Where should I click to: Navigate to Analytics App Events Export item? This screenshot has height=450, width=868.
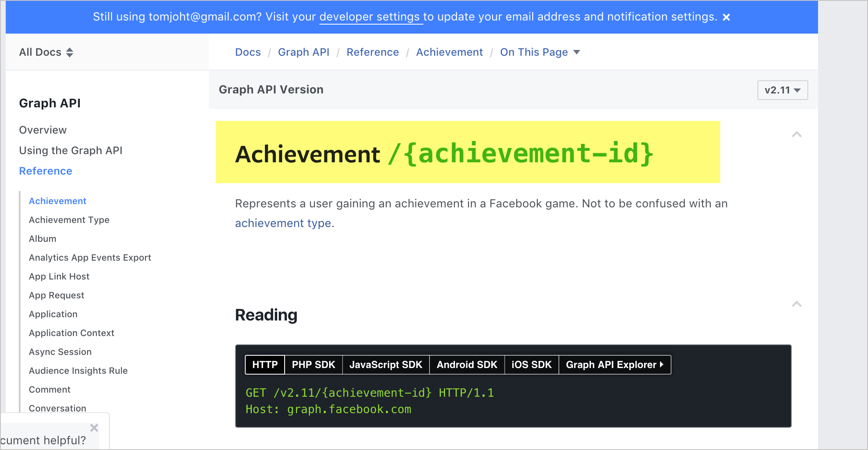tap(90, 257)
